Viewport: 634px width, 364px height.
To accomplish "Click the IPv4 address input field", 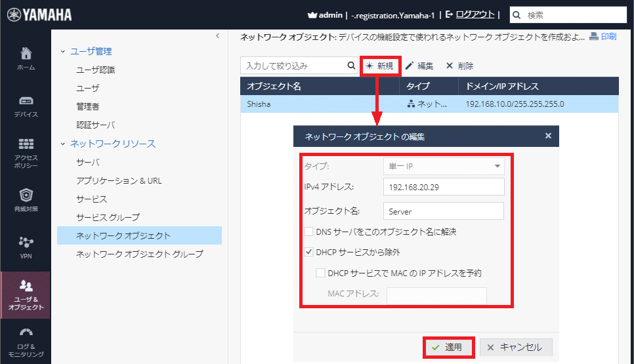I will pos(443,188).
